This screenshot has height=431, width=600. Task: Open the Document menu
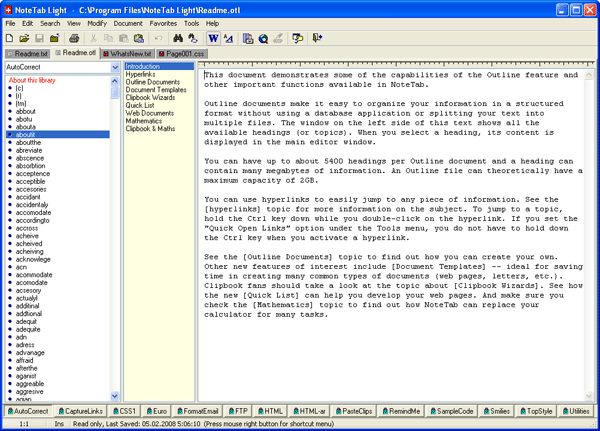[x=128, y=23]
